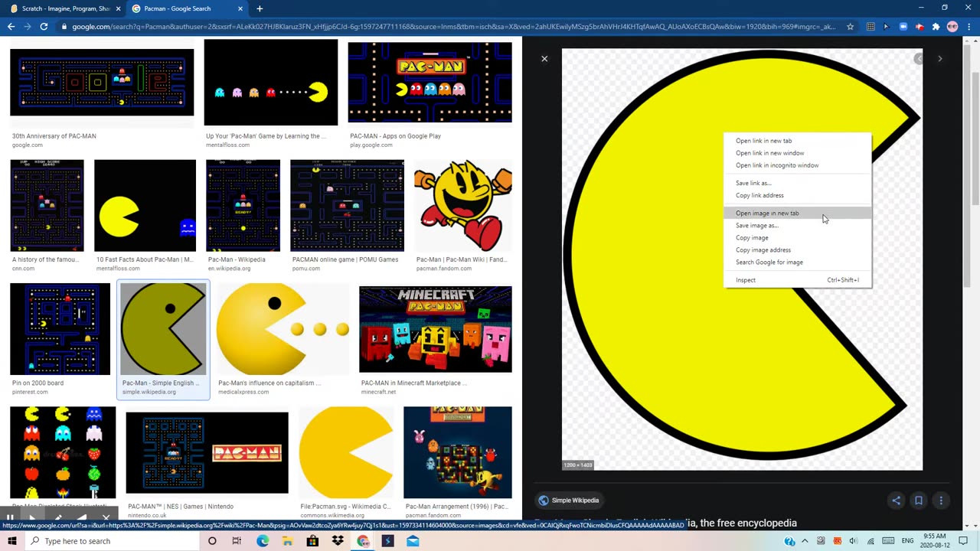
Task: Open 'PACMAN online game | POMU Games' caption
Action: 345,259
